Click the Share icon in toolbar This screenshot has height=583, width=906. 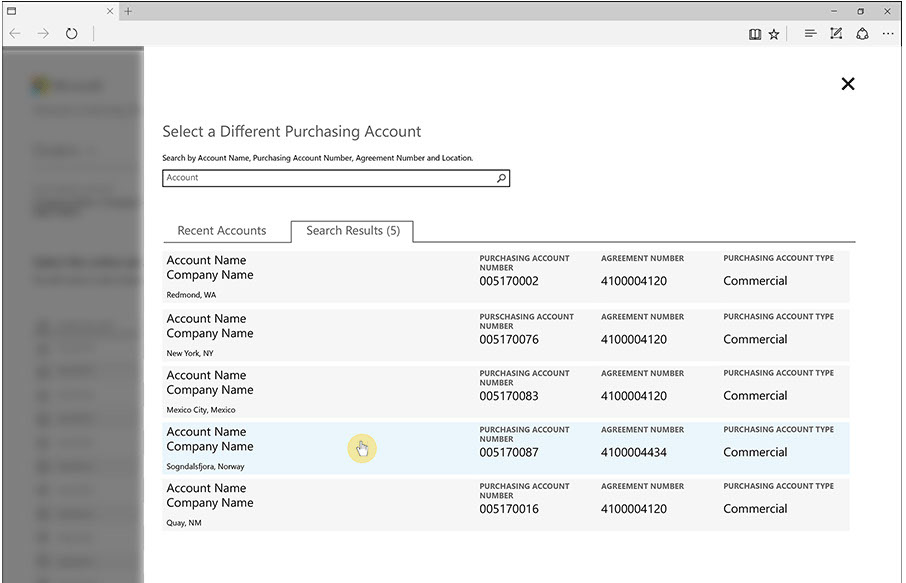(862, 33)
